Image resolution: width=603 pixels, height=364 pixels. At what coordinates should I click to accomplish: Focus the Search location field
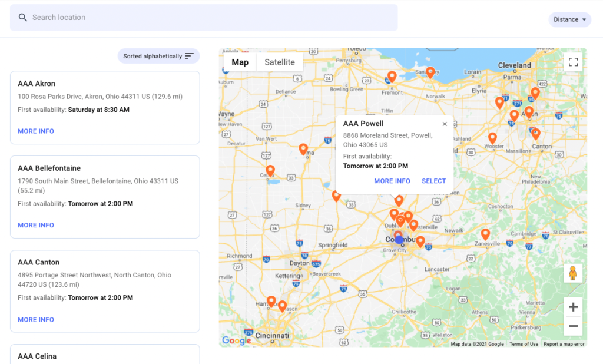click(x=204, y=17)
